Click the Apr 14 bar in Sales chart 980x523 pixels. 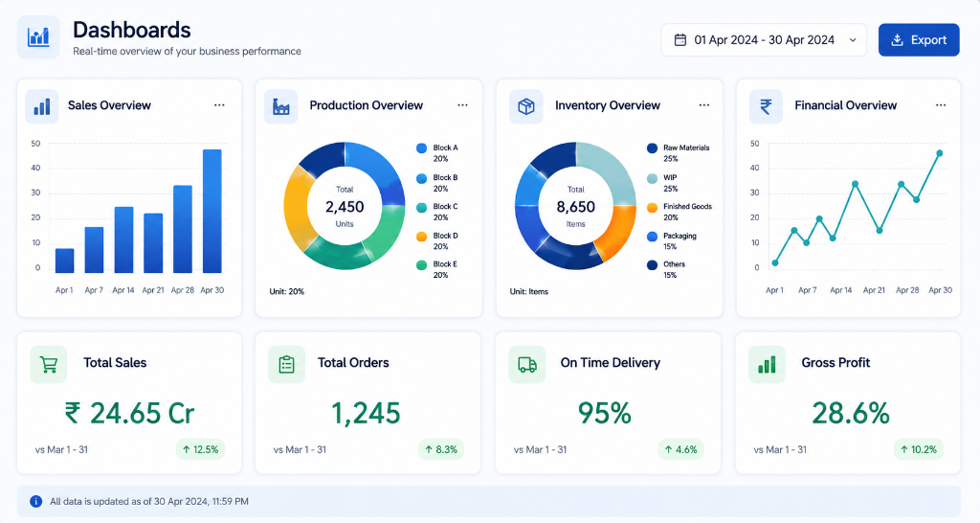(123, 239)
